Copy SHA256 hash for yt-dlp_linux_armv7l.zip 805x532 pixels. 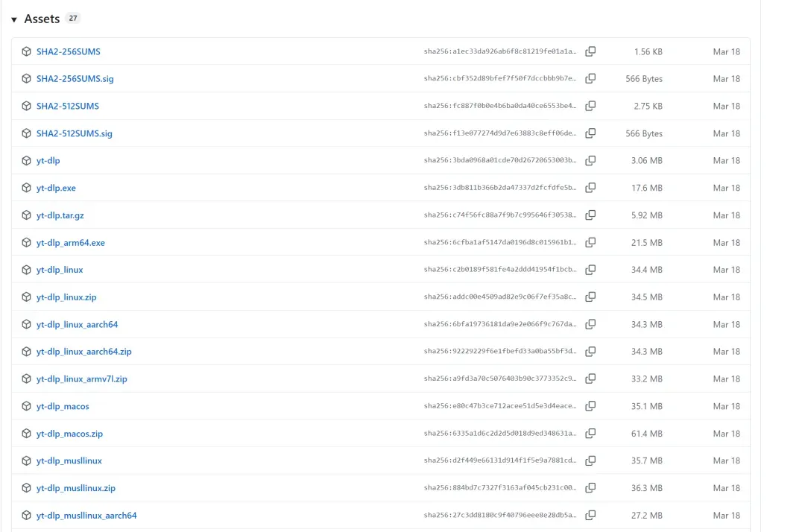click(x=590, y=379)
